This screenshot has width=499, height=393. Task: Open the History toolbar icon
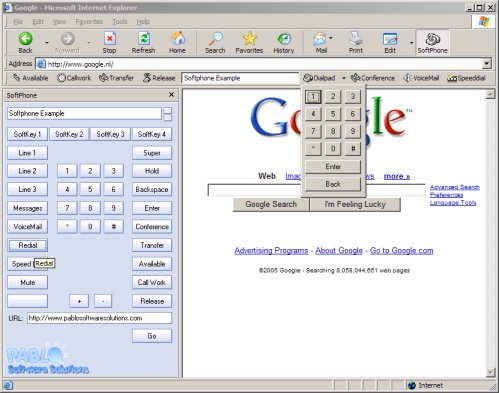click(x=284, y=39)
